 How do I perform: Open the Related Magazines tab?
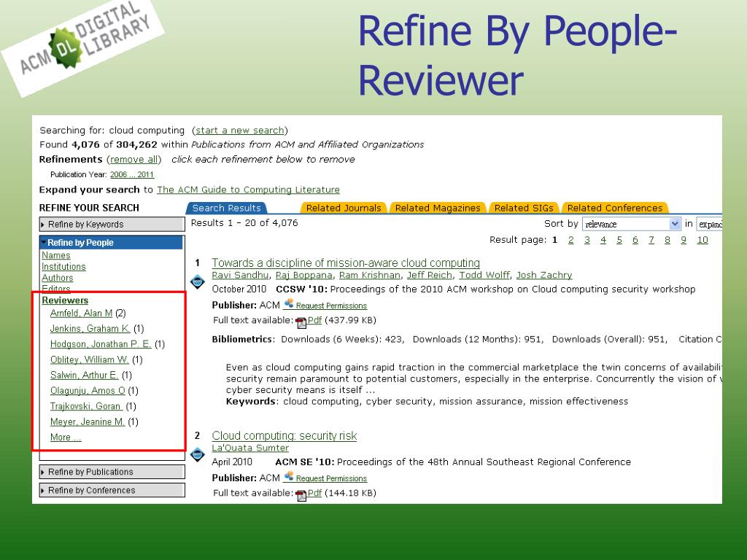coord(438,208)
